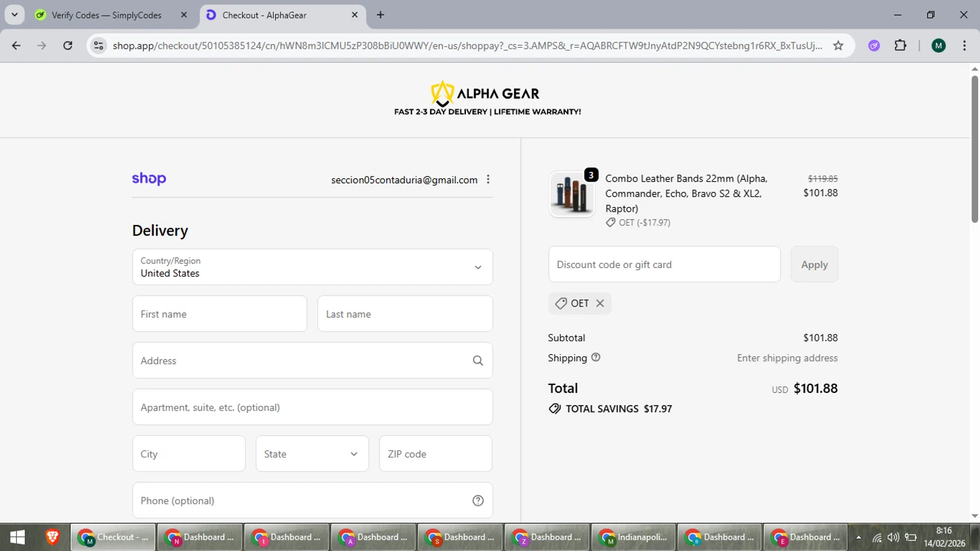The height and width of the screenshot is (551, 980).
Task: Open Chrome profile M avatar
Action: [938, 46]
